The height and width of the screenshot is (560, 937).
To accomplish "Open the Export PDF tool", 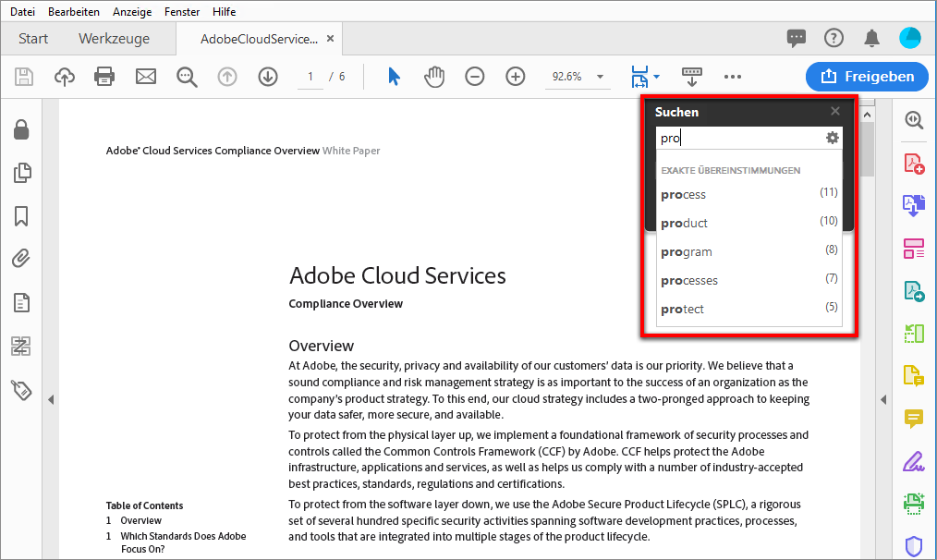I will coord(914,205).
